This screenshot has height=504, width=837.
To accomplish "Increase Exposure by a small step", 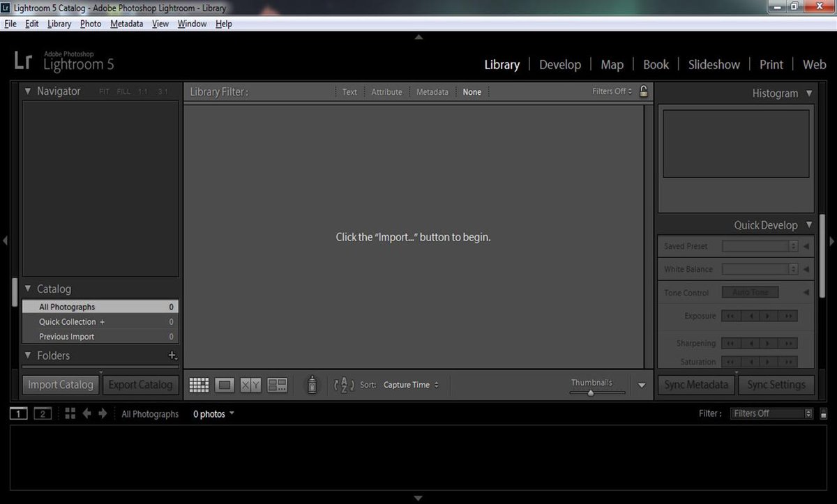I will tap(769, 316).
